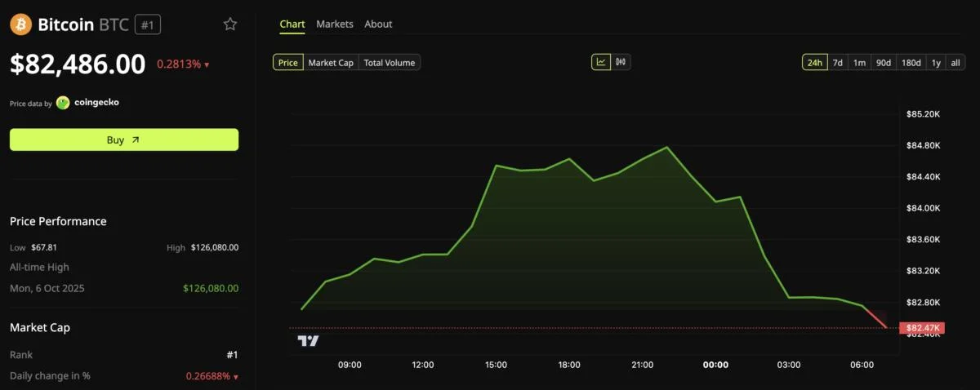
Task: Click the 09:00 time axis label
Action: pyautogui.click(x=350, y=365)
